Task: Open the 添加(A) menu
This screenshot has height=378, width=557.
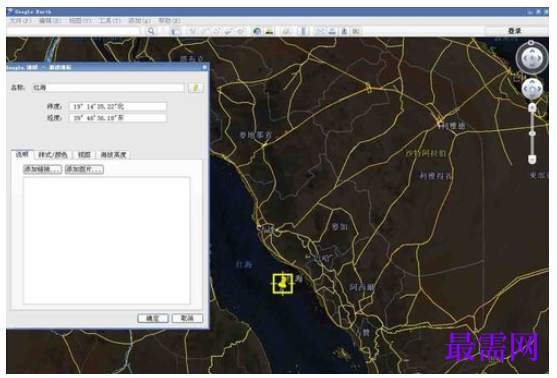Action: pos(140,21)
